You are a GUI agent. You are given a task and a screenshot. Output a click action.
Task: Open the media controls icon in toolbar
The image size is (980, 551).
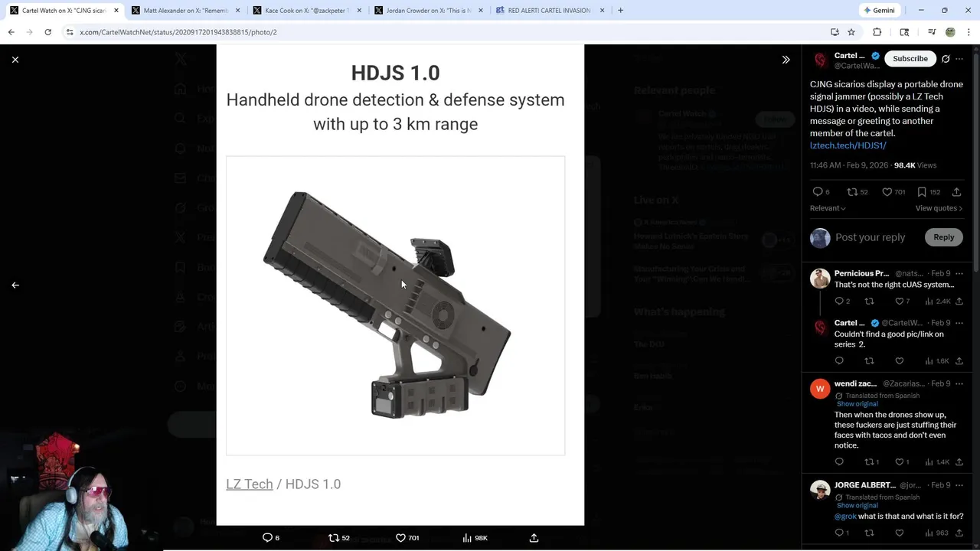932,32
